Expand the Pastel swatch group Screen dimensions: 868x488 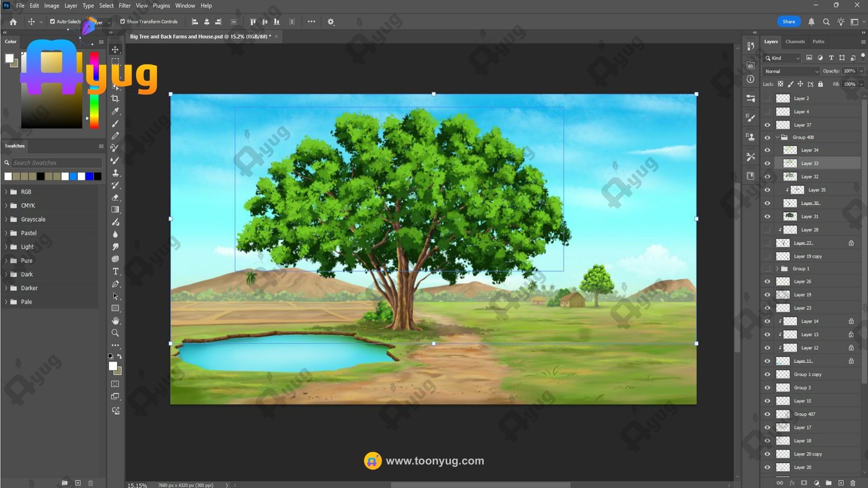pos(7,233)
